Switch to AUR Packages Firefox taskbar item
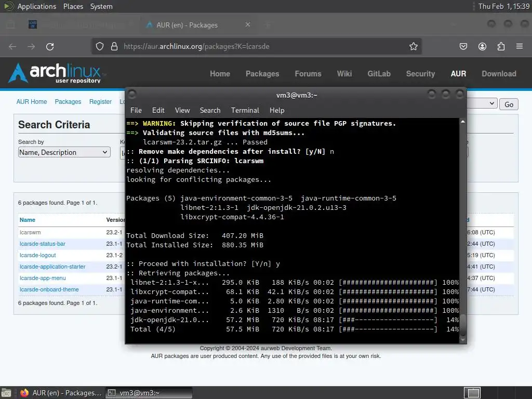The width and height of the screenshot is (532, 399). coord(61,393)
